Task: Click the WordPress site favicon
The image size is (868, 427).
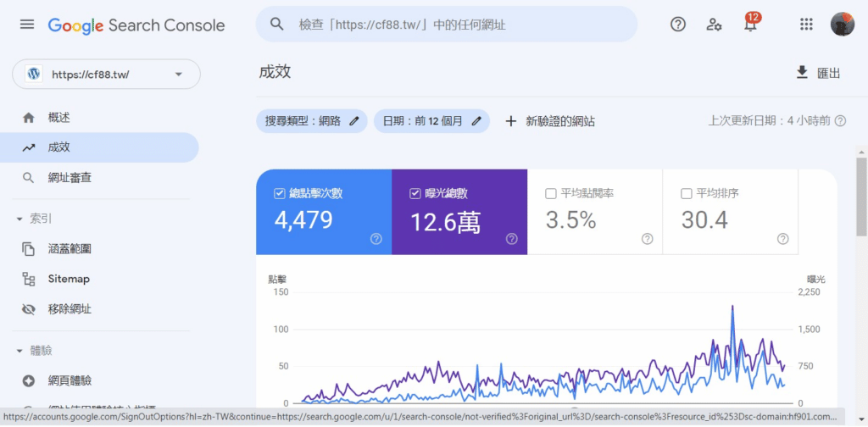Action: pyautogui.click(x=34, y=74)
